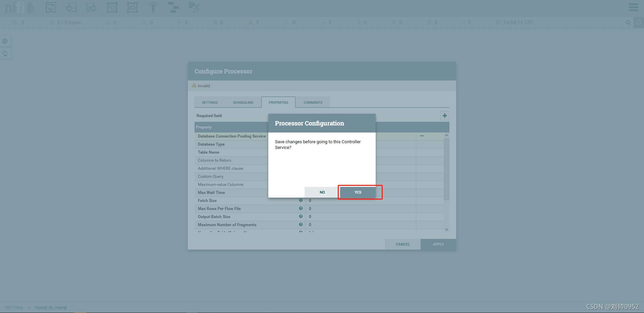Screen dimensions: 644x313
Task: Click NO in the Processor Configuration dialog
Action: point(322,192)
